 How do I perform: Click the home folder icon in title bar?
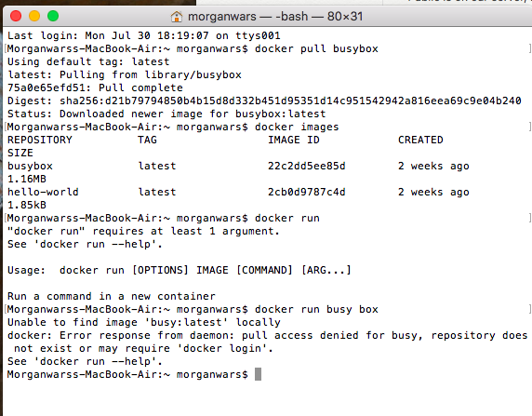(177, 17)
